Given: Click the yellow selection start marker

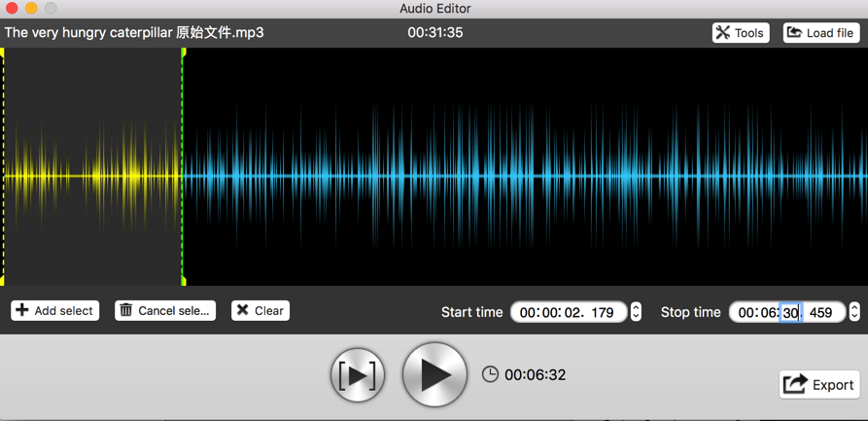Looking at the screenshot, I should click(x=3, y=166).
